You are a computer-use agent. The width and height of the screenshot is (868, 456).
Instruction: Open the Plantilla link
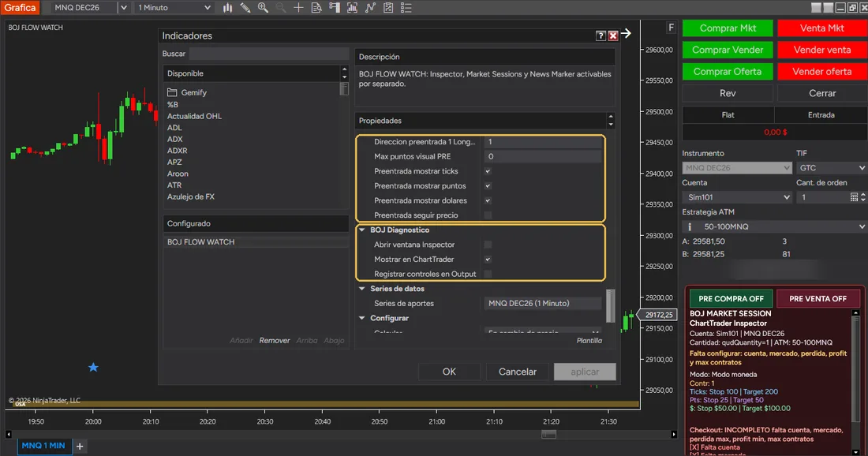pos(589,340)
